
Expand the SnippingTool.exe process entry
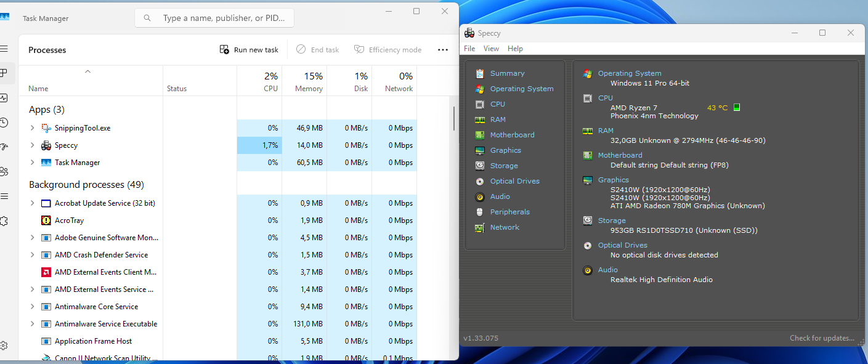[x=32, y=127]
